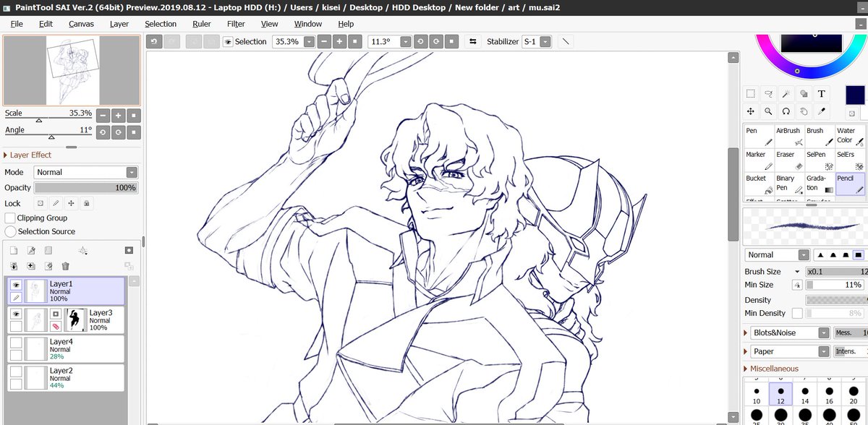
Task: Open the Window menu
Action: click(x=308, y=24)
